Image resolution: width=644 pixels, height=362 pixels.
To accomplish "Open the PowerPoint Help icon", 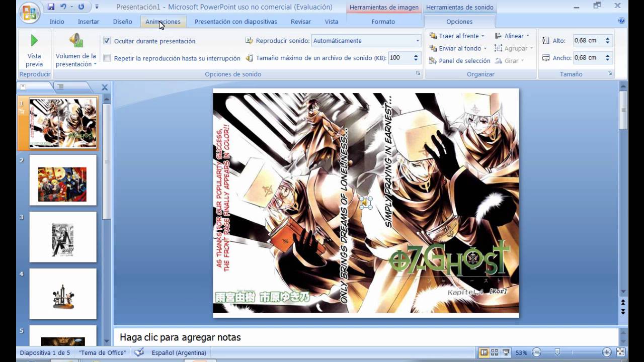I will pyautogui.click(x=622, y=21).
